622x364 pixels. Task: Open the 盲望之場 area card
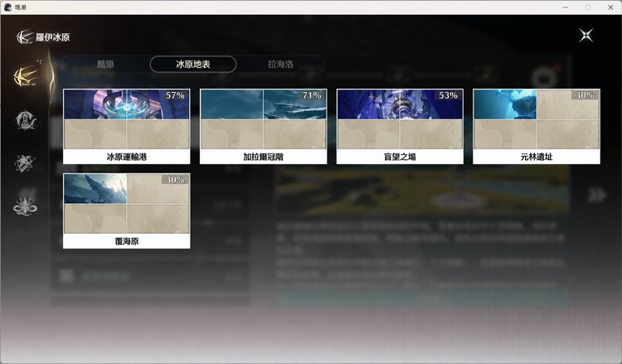(x=400, y=127)
